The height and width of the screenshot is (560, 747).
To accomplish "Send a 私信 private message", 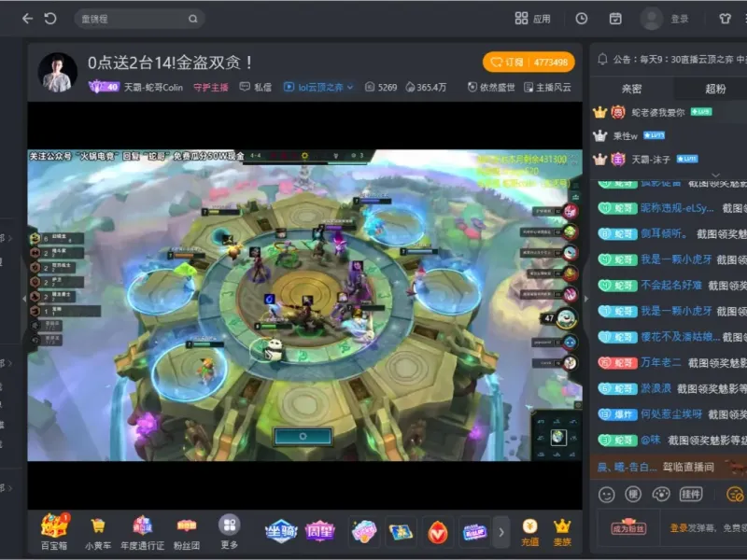I will (x=256, y=87).
